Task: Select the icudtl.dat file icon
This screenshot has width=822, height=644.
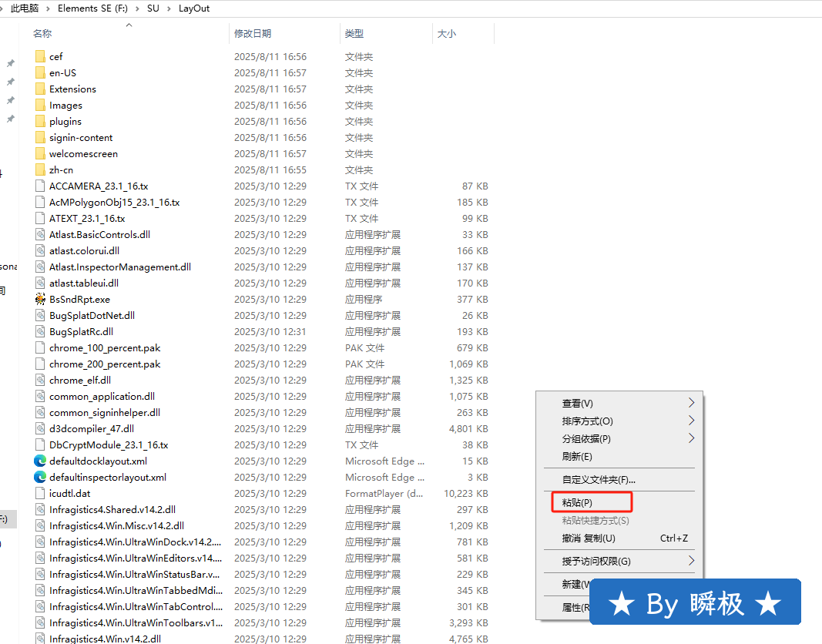Action: 41,493
